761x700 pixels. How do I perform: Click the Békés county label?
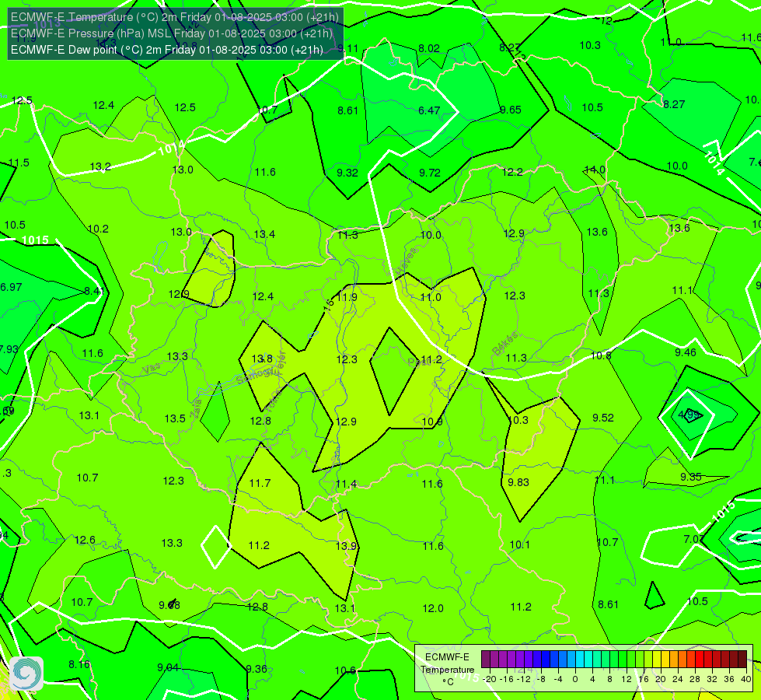click(x=504, y=344)
